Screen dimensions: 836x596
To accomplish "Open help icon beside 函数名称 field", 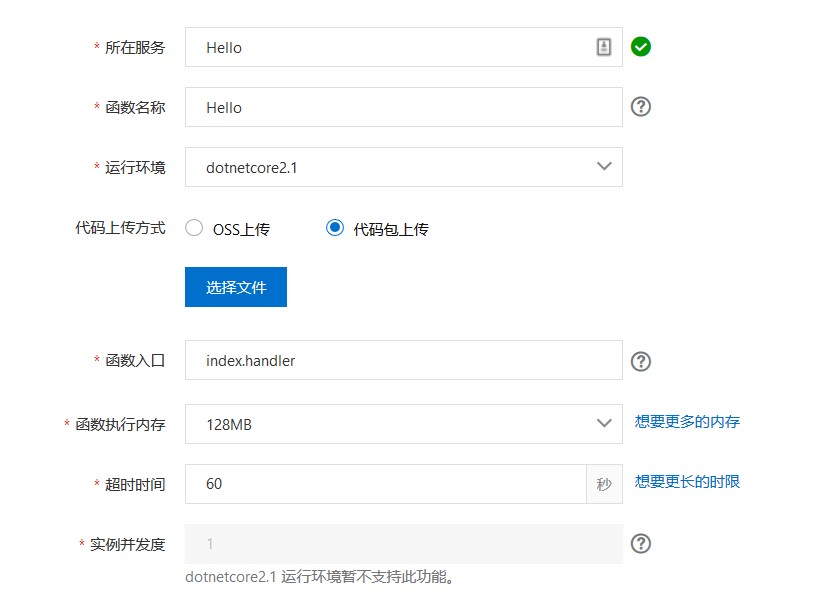I will [640, 107].
